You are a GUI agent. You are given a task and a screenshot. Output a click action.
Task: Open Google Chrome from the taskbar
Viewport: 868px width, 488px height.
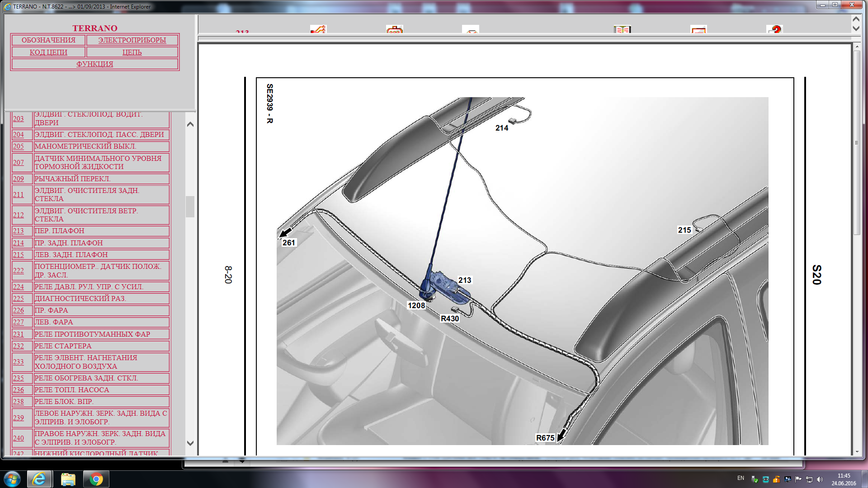click(96, 479)
